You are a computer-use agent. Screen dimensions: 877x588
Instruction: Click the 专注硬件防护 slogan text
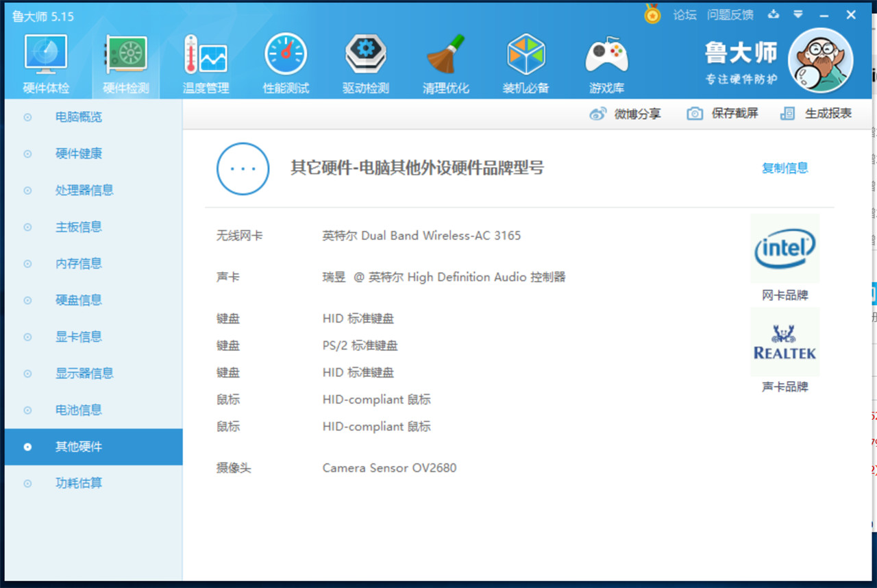click(x=742, y=79)
